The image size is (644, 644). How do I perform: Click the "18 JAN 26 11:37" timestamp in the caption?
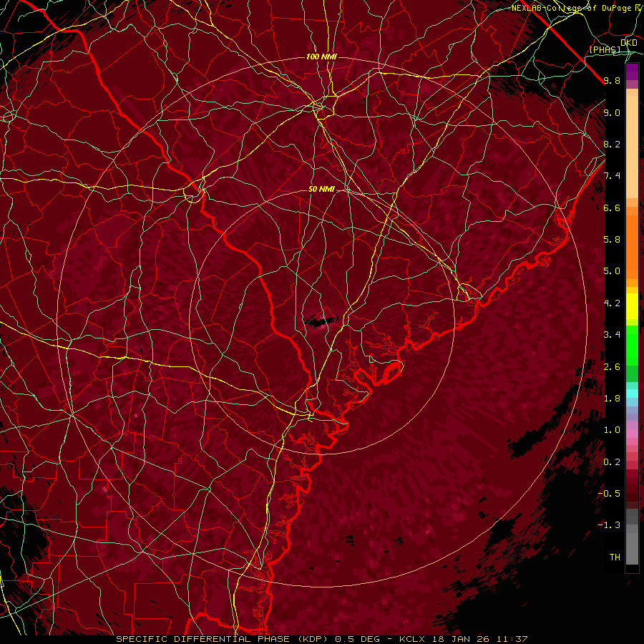479,639
